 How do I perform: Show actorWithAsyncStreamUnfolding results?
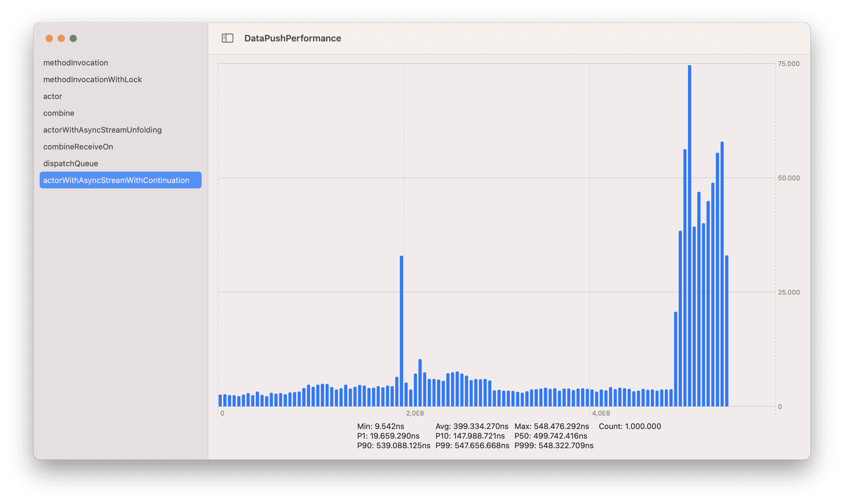pyautogui.click(x=102, y=130)
